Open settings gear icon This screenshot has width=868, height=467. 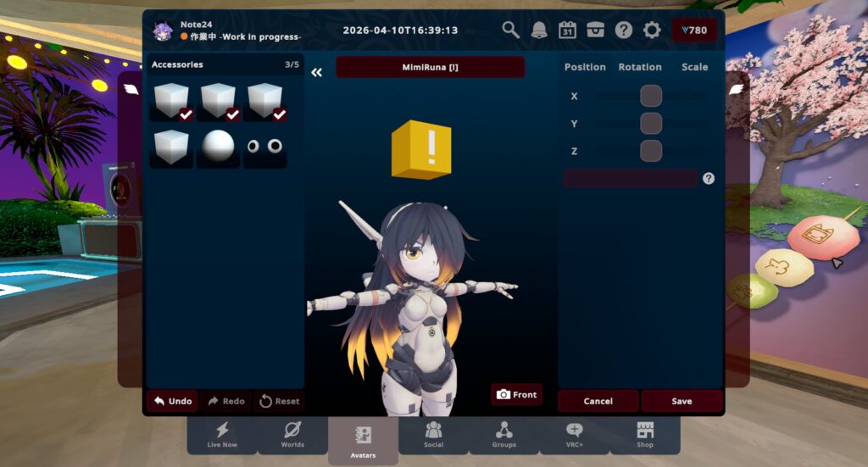[x=652, y=31]
